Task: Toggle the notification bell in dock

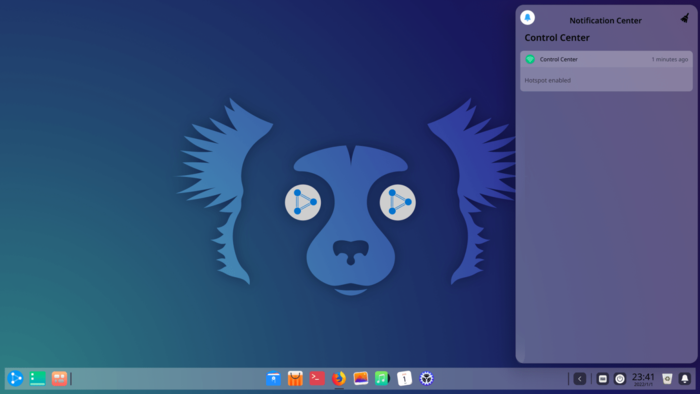Action: [x=685, y=379]
